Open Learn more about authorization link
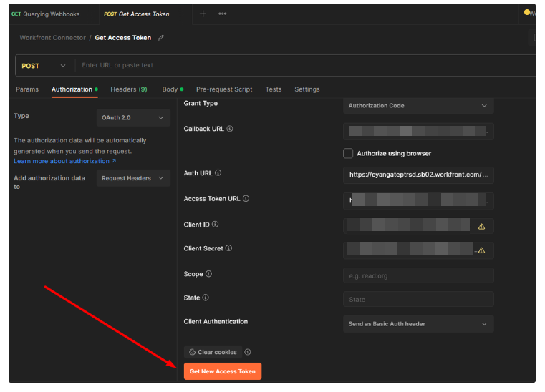The width and height of the screenshot is (545, 392). click(x=64, y=162)
